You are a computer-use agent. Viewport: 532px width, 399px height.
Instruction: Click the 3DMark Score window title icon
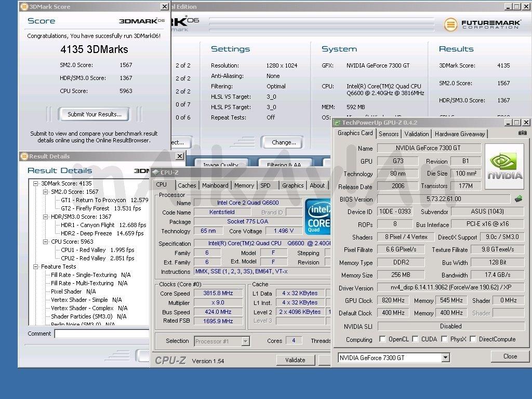pyautogui.click(x=24, y=6)
